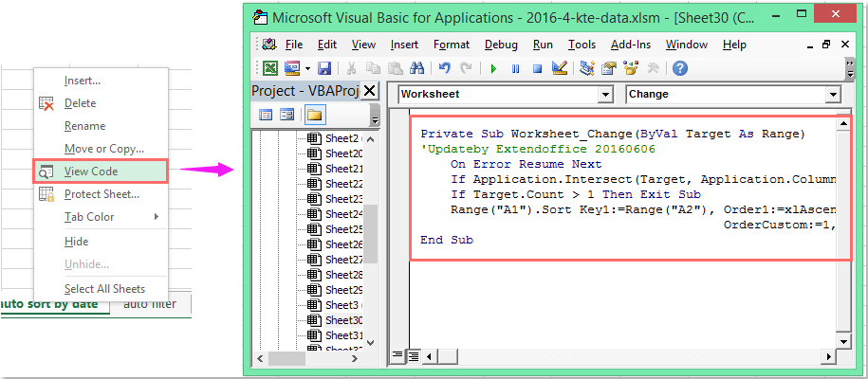This screenshot has height=379, width=868.
Task: Toggle Folders view in the Project pane
Action: (x=313, y=115)
